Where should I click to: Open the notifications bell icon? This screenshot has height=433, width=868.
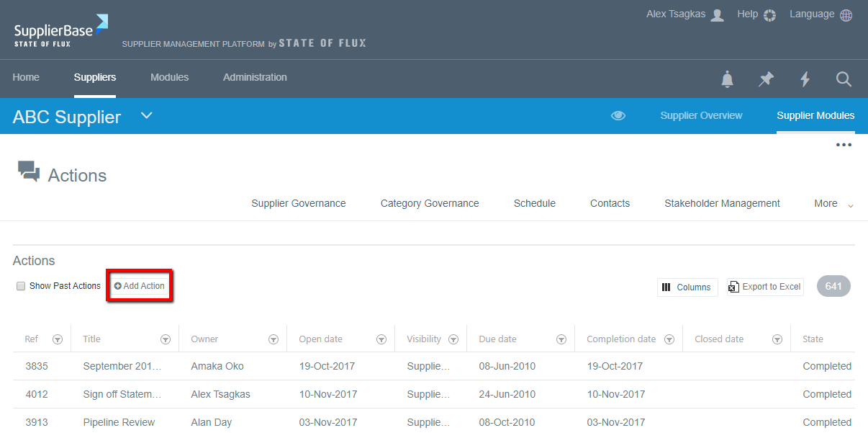(x=728, y=79)
